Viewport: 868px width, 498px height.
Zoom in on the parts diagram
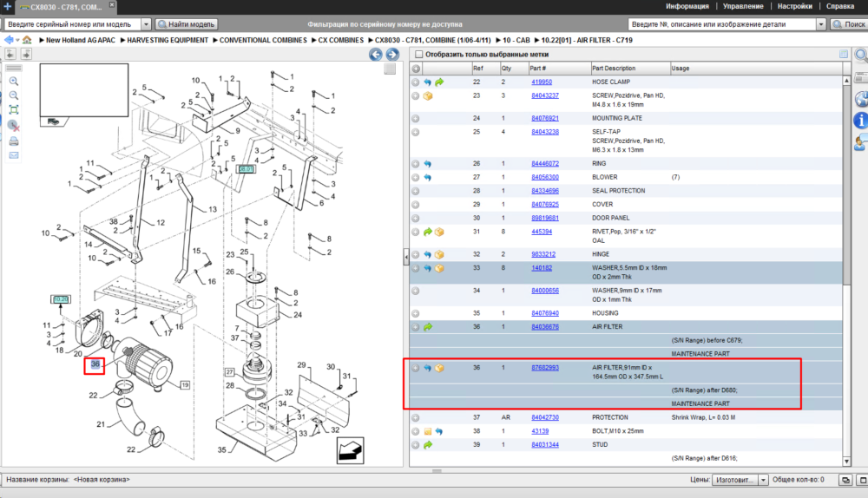(14, 82)
